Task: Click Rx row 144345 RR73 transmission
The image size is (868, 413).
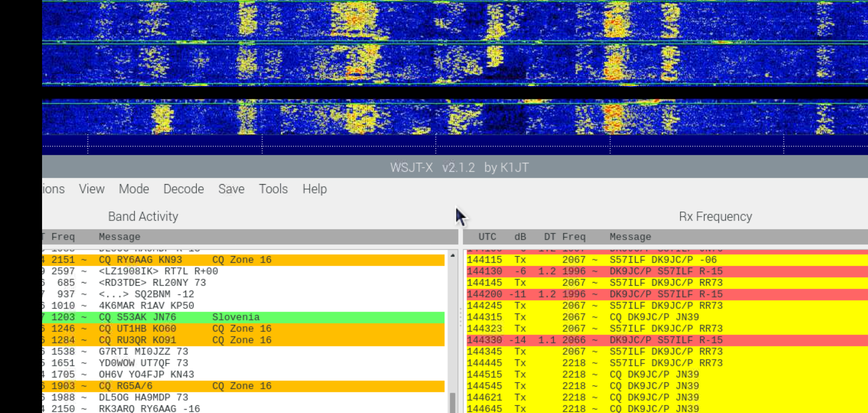Action: coord(667,352)
